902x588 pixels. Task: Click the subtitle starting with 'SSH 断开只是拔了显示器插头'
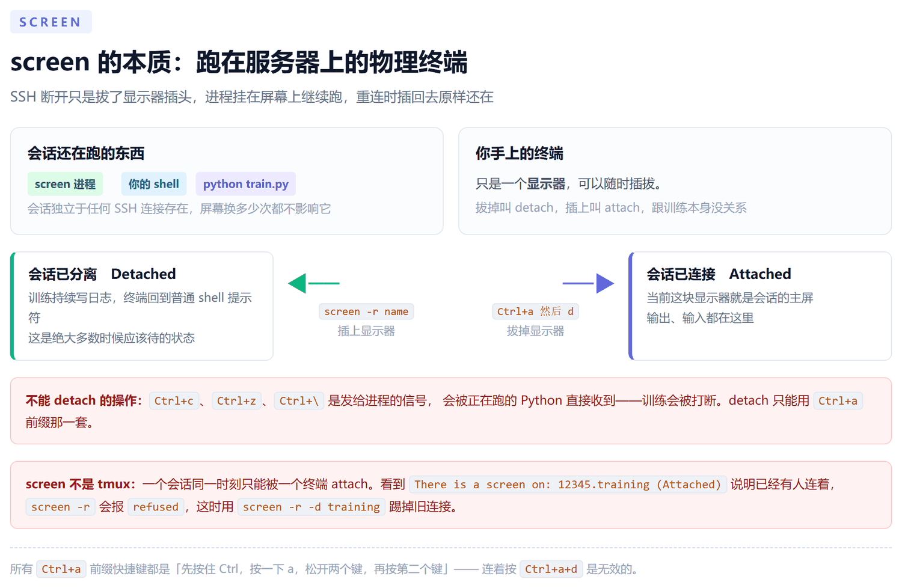pos(251,97)
